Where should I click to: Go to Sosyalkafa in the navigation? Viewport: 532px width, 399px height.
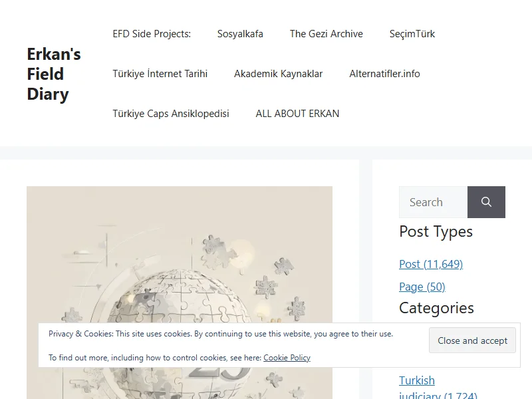(x=240, y=34)
